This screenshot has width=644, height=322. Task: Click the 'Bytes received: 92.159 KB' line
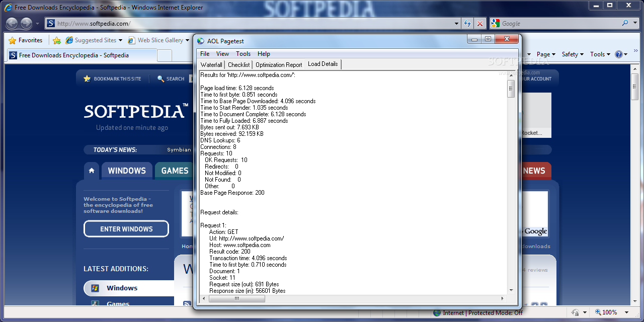pos(232,134)
